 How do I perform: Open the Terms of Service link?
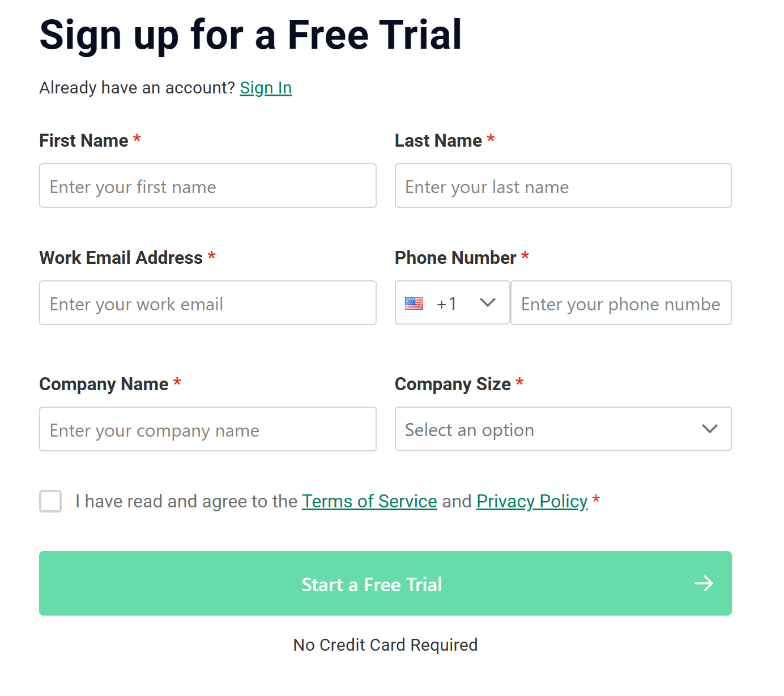369,501
